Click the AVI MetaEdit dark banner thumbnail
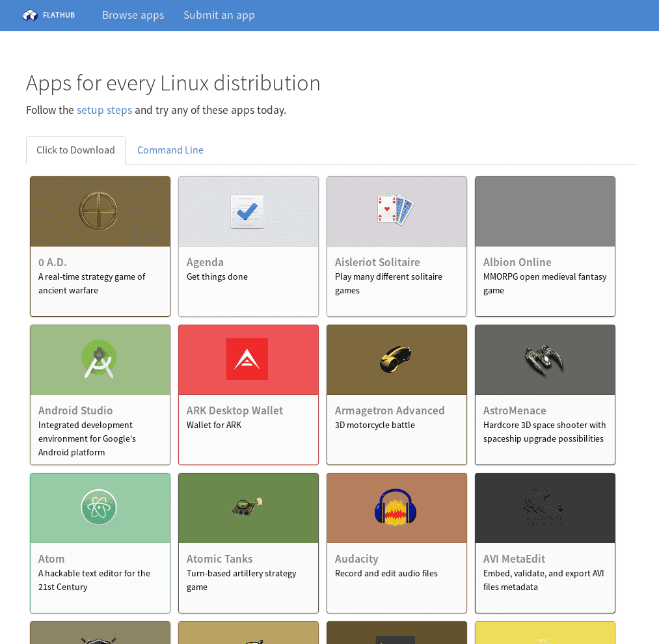This screenshot has height=644, width=659. click(545, 508)
